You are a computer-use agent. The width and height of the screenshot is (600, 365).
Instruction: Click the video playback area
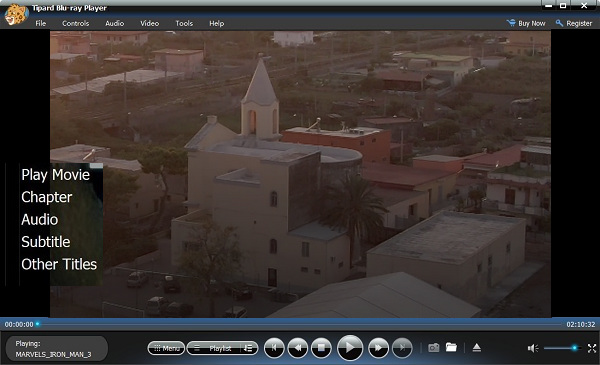coord(300,174)
